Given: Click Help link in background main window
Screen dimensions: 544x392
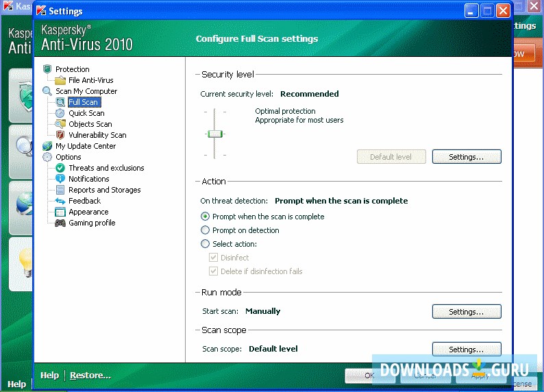Looking at the screenshot, I should click(16, 384).
